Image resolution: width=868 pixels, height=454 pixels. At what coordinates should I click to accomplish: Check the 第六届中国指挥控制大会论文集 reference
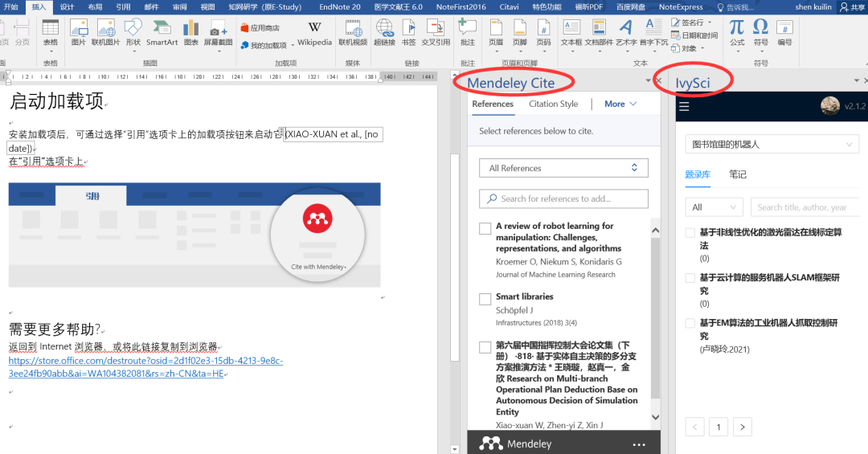coord(485,347)
